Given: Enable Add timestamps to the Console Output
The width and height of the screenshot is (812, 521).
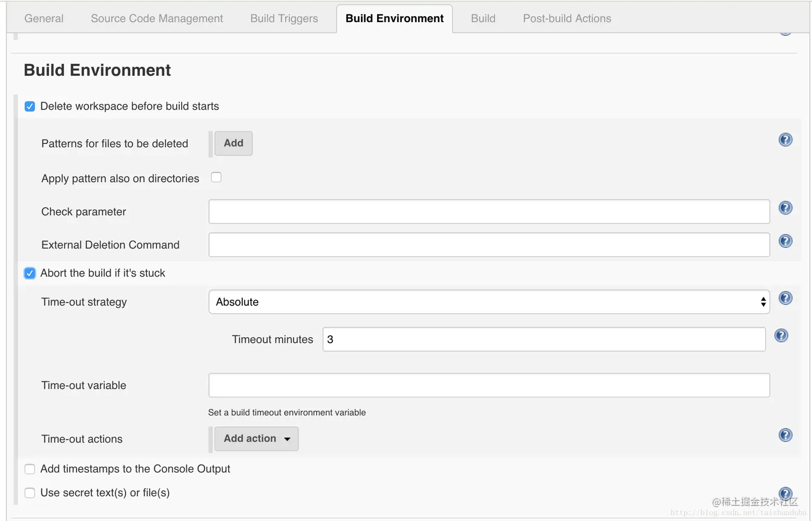Looking at the screenshot, I should click(30, 469).
